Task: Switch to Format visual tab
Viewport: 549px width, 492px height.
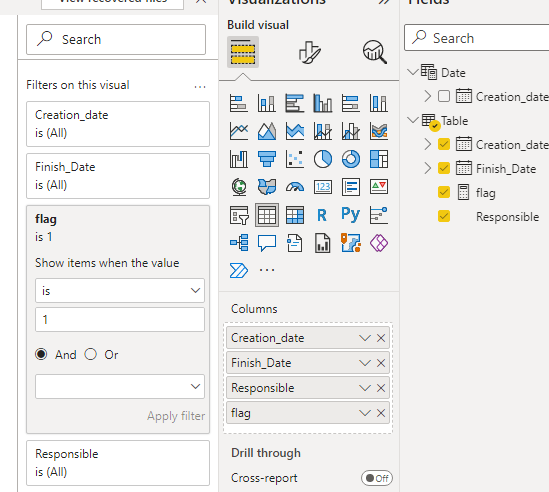Action: [309, 52]
